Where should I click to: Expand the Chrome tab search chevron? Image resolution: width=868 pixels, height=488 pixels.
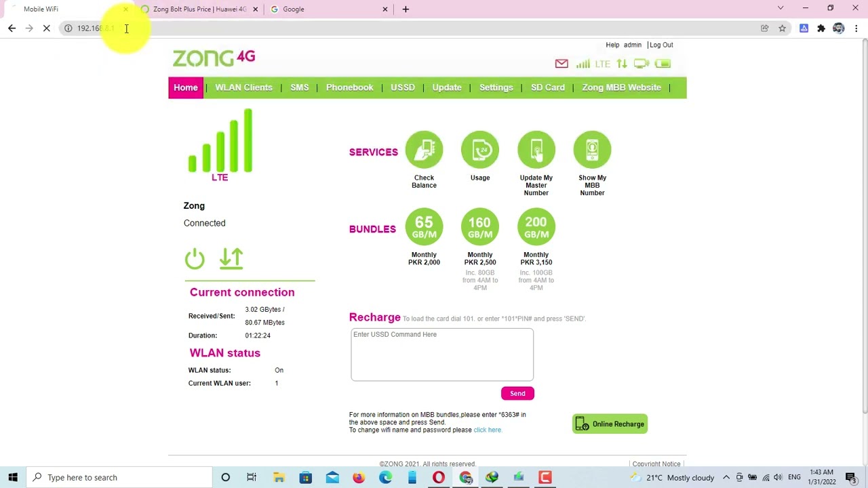pyautogui.click(x=781, y=8)
